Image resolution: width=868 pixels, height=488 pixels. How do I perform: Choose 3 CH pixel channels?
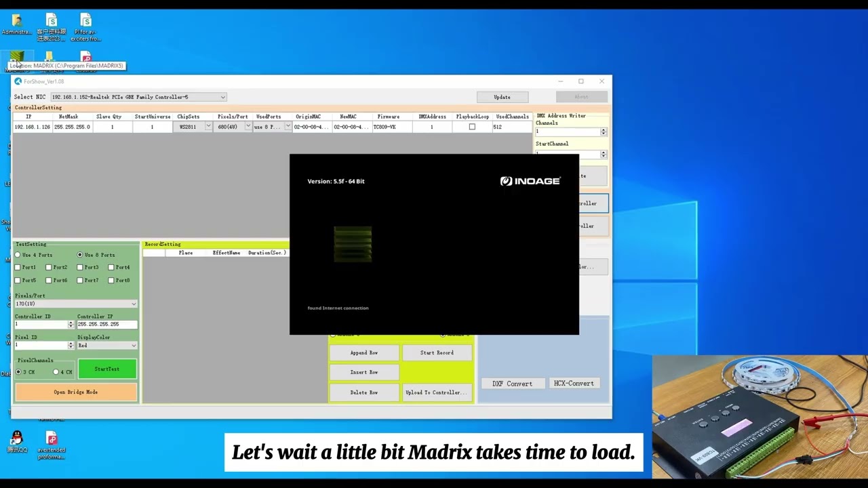18,371
